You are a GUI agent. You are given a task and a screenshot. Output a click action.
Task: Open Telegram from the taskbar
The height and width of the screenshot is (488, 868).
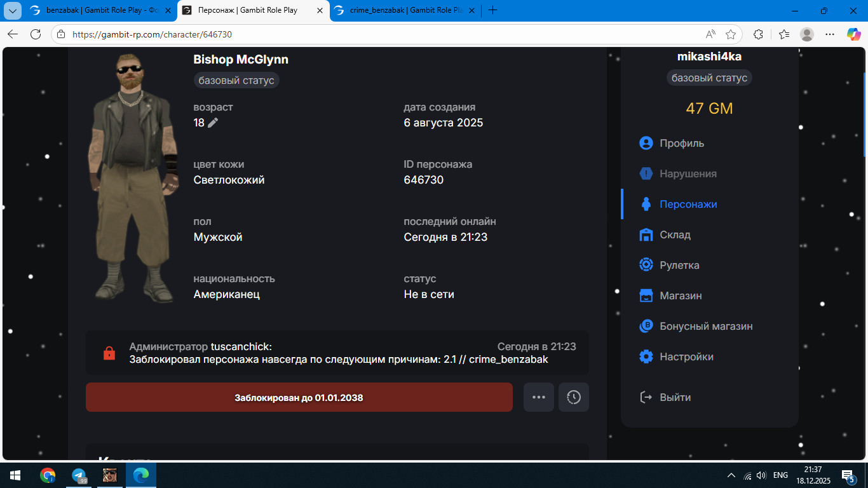tap(79, 475)
